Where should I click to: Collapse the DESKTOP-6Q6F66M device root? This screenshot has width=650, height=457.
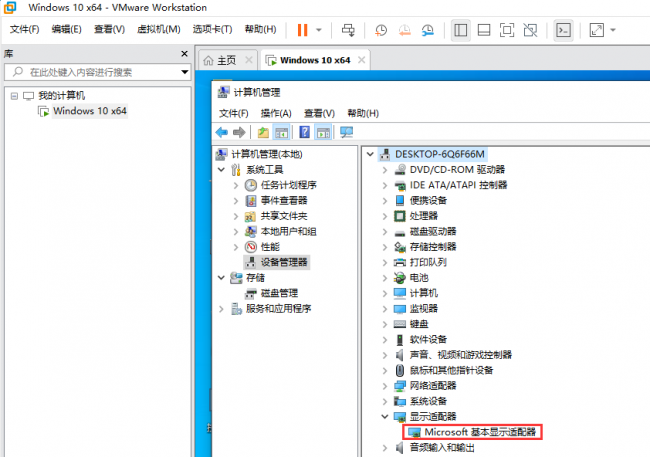coord(370,154)
